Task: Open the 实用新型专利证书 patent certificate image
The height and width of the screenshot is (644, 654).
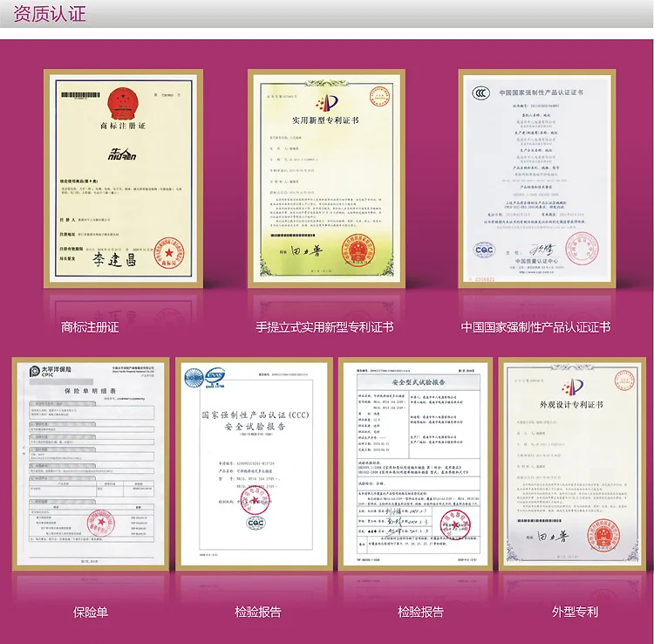Action: point(327,178)
